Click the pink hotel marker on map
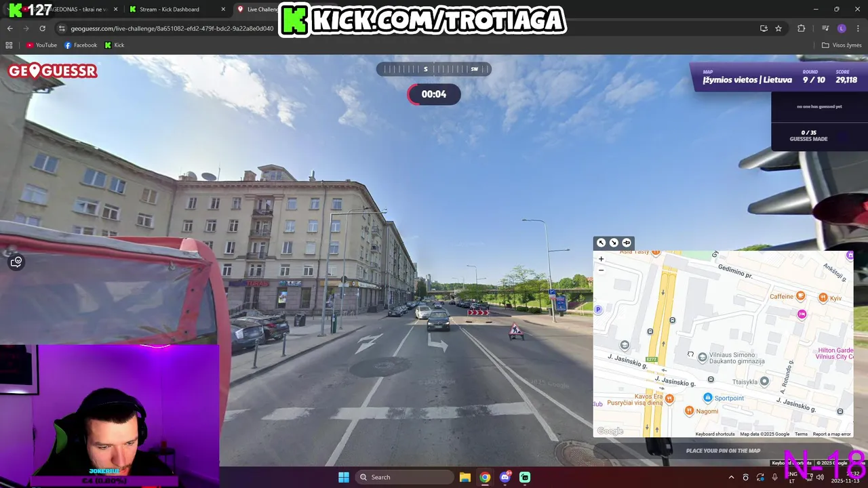This screenshot has height=488, width=868. (802, 314)
